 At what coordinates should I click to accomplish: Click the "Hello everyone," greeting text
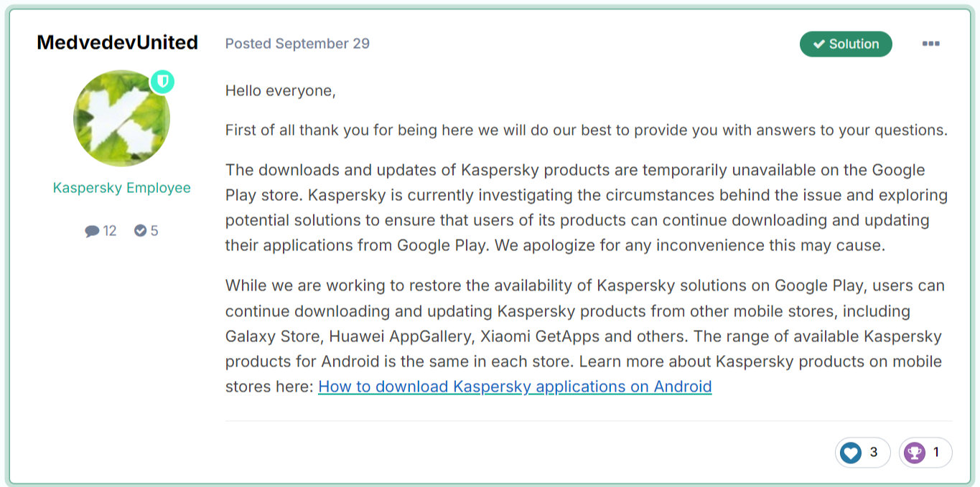coord(281,91)
